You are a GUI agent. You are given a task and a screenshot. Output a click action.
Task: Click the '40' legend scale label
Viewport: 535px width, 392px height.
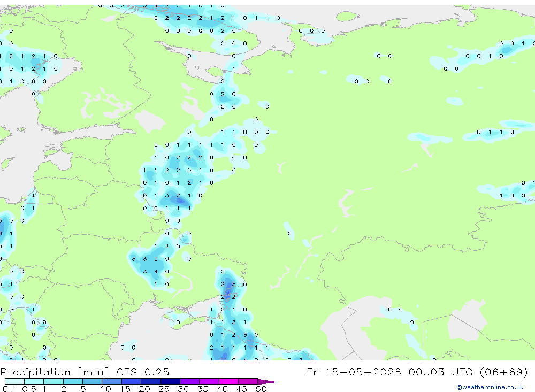223,389
